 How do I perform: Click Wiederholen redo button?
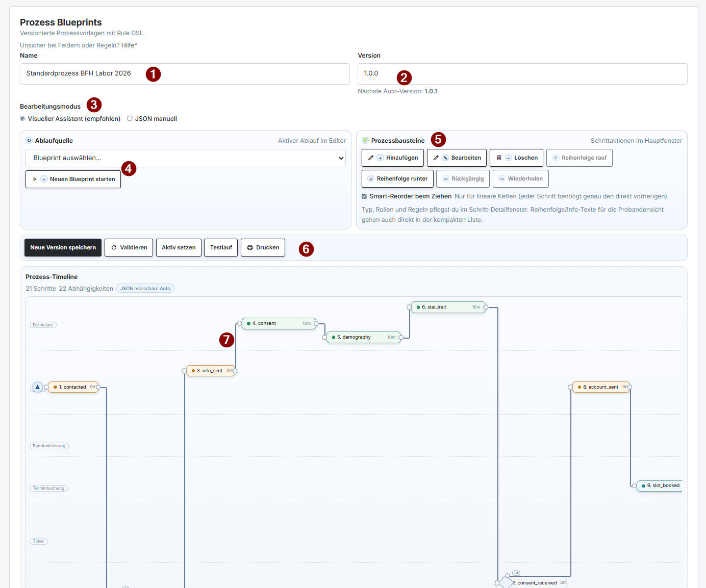(x=521, y=178)
